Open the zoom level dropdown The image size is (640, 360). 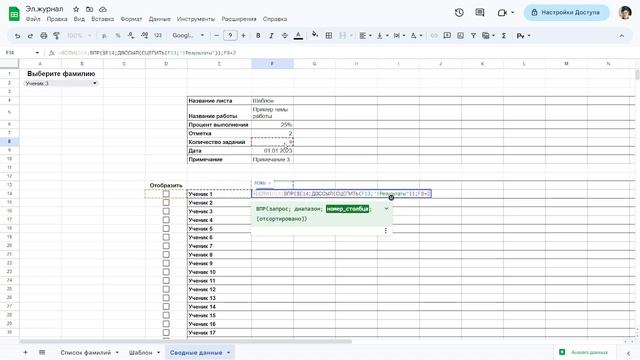click(80, 36)
